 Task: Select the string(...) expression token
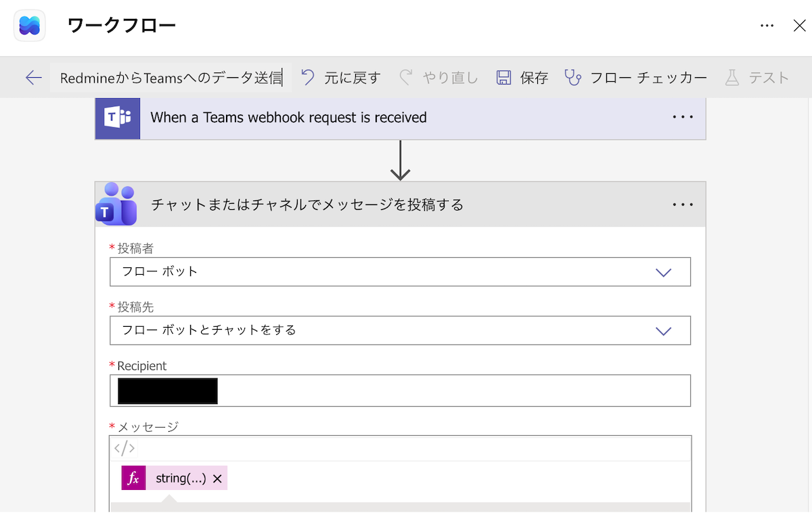pos(181,478)
